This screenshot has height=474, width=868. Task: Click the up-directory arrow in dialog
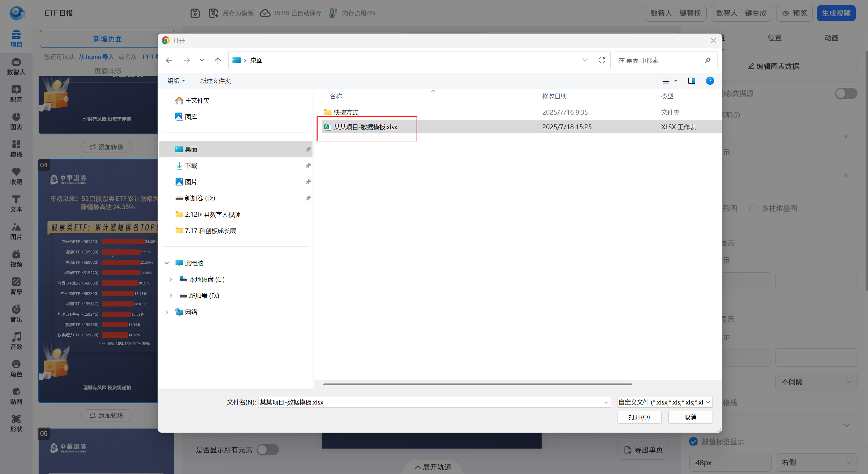click(218, 60)
